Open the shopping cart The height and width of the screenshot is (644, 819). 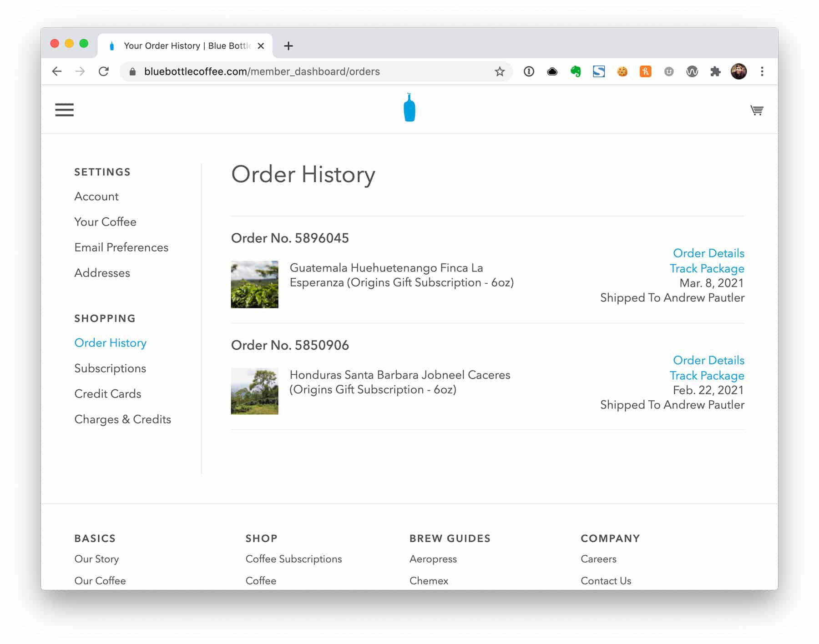[757, 110]
